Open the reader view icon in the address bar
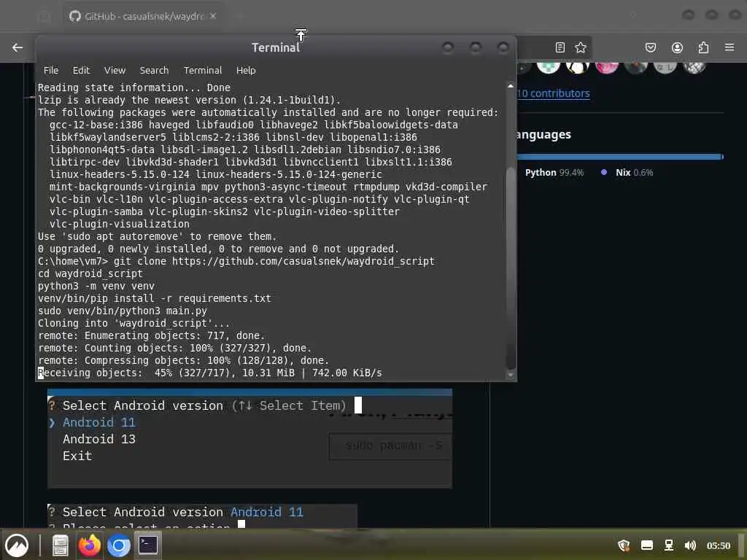747x560 pixels. [560, 47]
